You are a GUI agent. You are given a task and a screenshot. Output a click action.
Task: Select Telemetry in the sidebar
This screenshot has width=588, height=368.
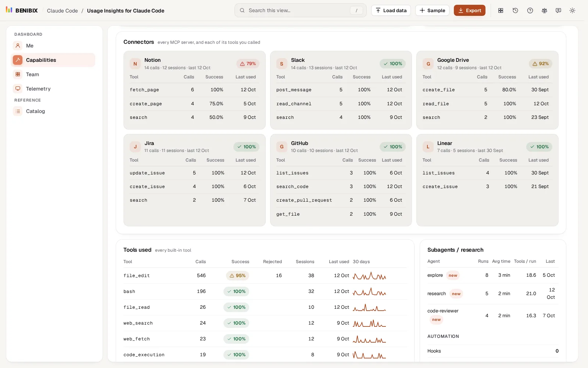coord(53,89)
